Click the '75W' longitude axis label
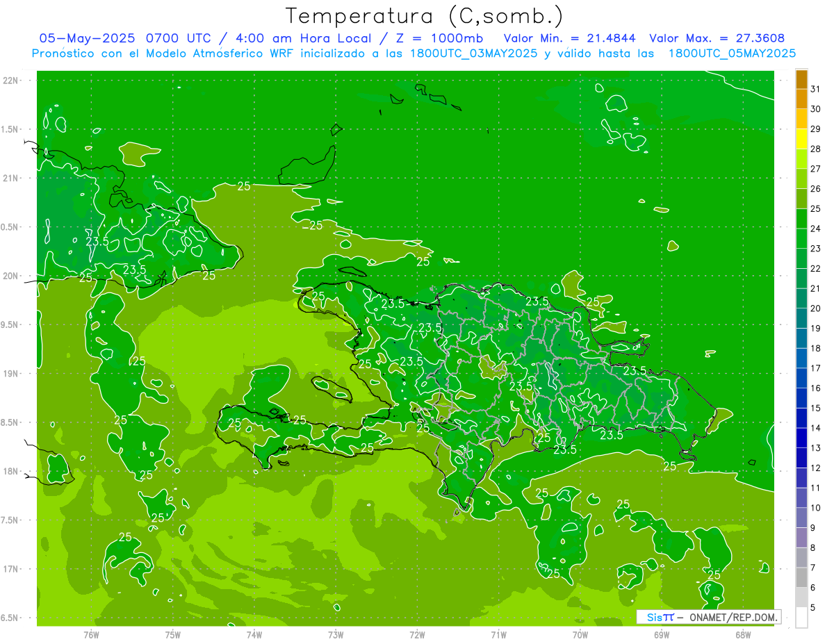Image resolution: width=834 pixels, height=644 pixels. [172, 634]
